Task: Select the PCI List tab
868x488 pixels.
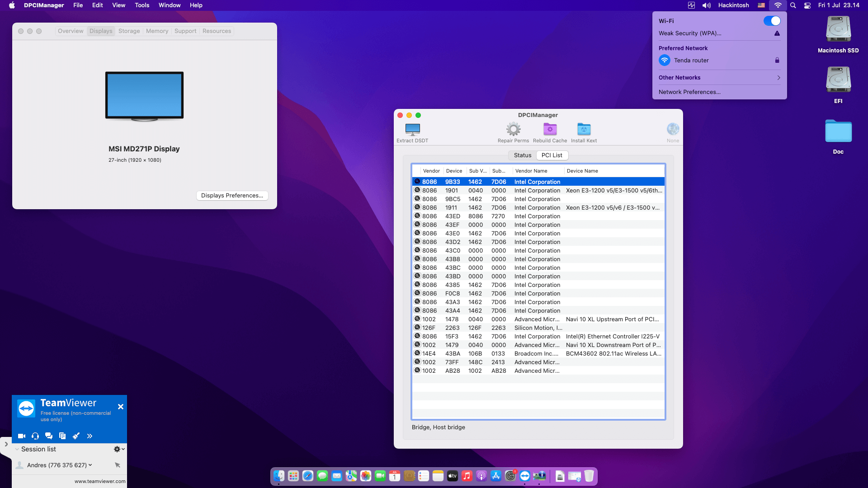Action: coord(552,155)
